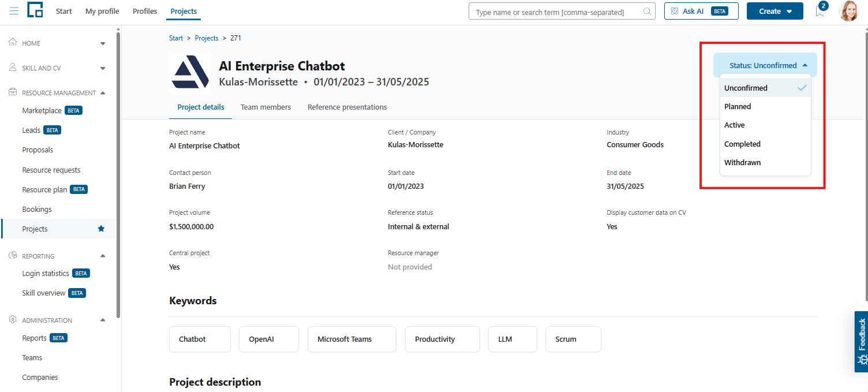Click the Kulas-Morissette client value
868x392 pixels.
tap(416, 145)
